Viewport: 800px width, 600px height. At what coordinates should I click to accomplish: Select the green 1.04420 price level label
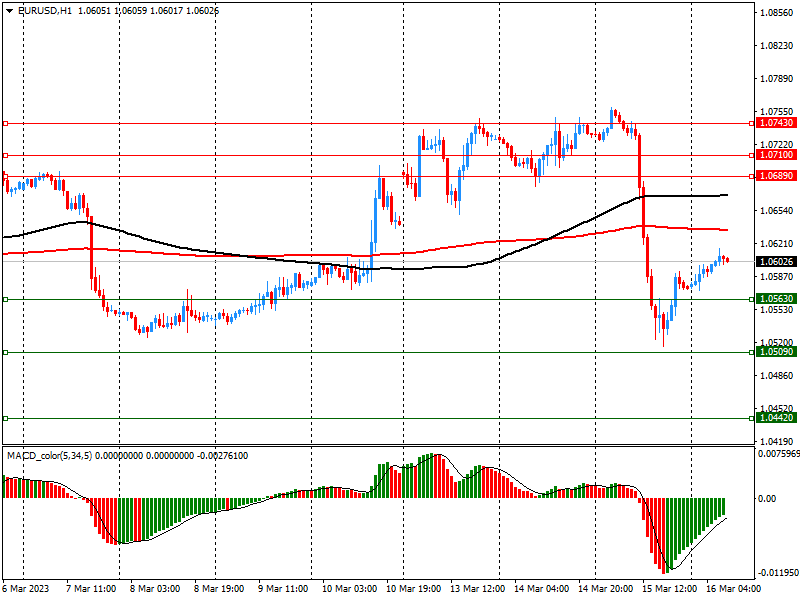tap(777, 418)
